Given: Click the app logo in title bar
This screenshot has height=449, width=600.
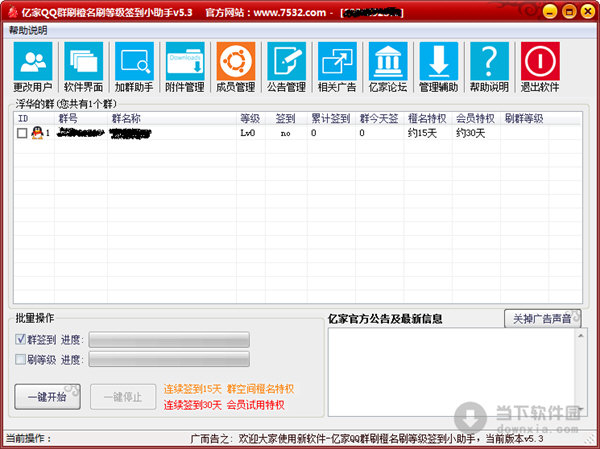Looking at the screenshot, I should tap(11, 13).
